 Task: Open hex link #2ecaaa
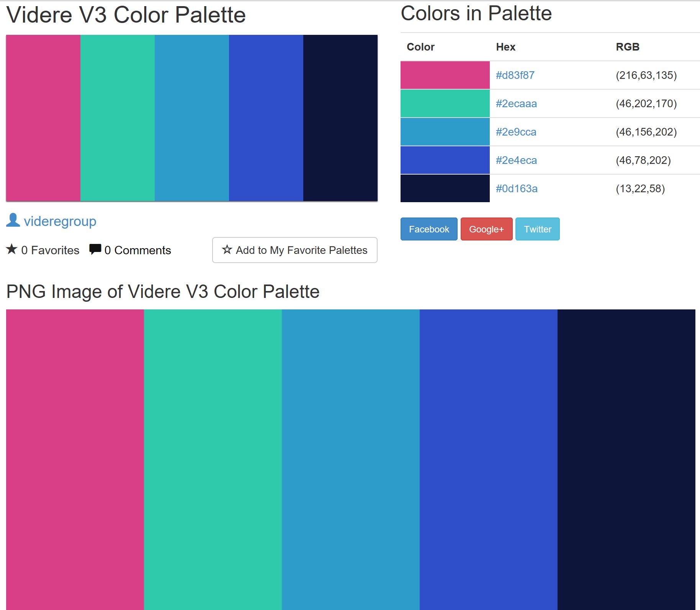point(516,103)
